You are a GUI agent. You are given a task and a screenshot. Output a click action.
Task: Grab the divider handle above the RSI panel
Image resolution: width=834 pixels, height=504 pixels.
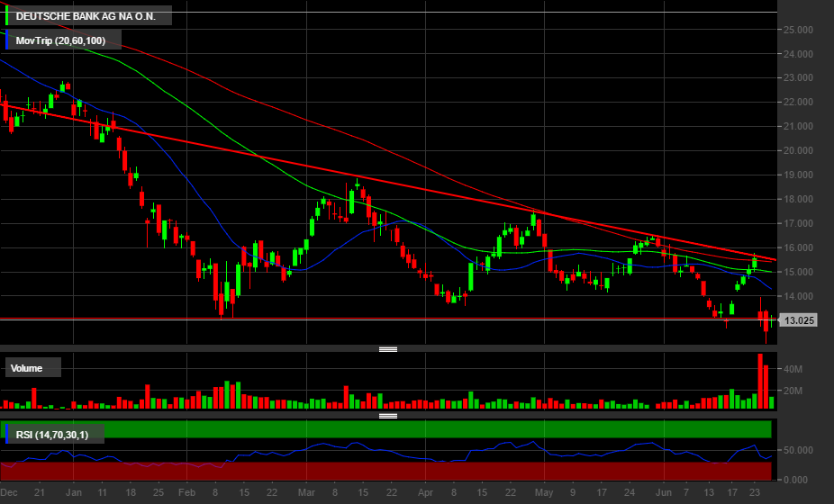coord(388,416)
